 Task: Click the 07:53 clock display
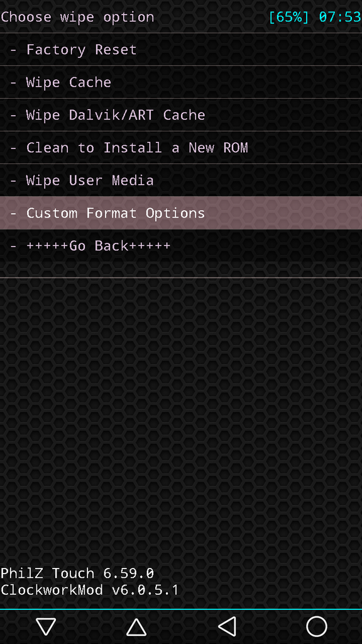(340, 17)
